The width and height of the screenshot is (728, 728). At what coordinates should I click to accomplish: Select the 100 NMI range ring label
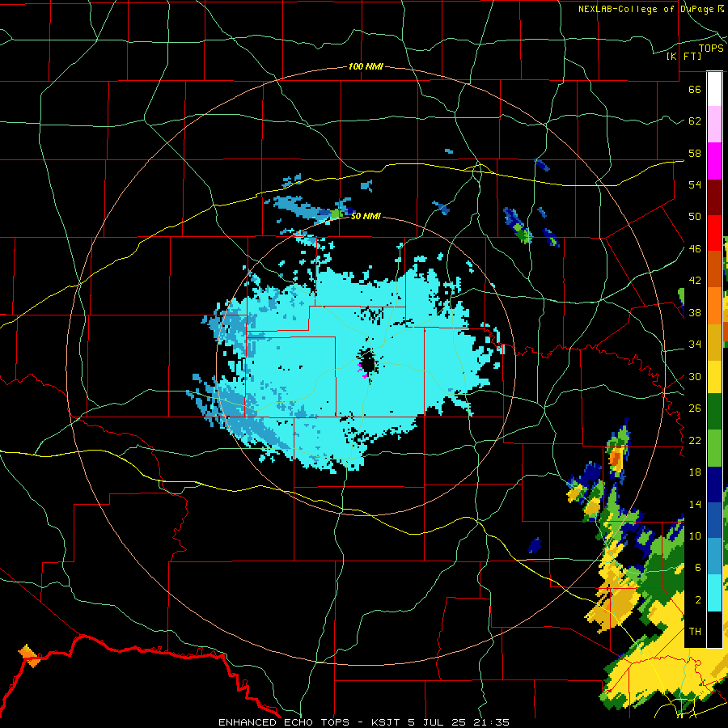point(366,66)
